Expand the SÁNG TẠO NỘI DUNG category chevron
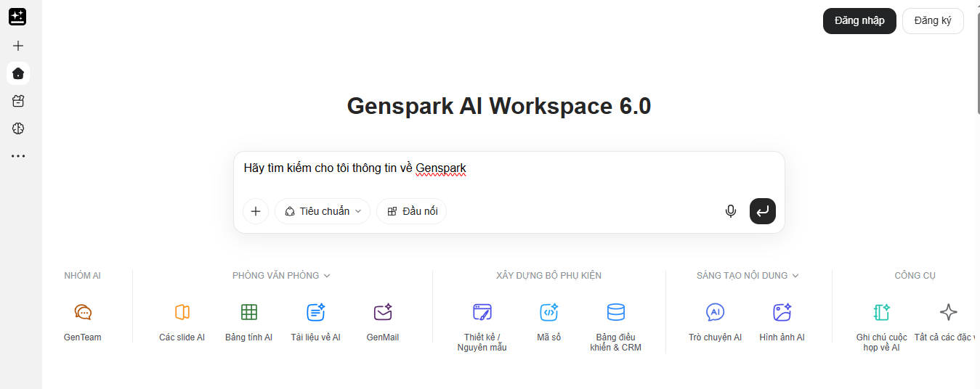This screenshot has width=980, height=389. click(795, 276)
